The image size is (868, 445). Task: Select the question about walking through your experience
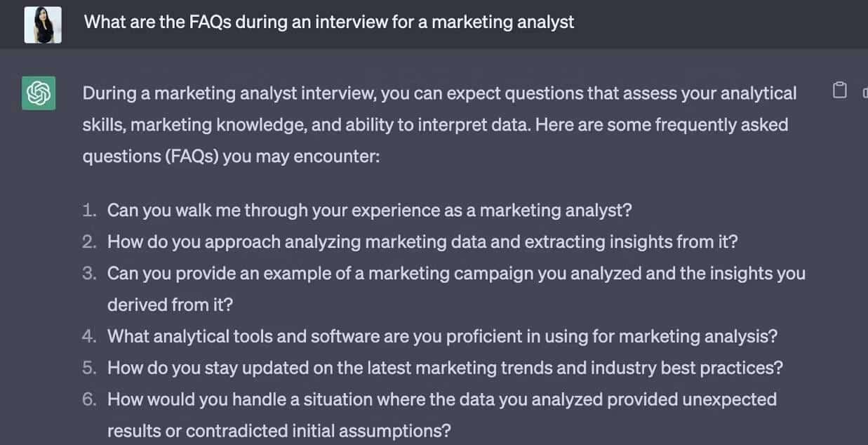click(369, 210)
